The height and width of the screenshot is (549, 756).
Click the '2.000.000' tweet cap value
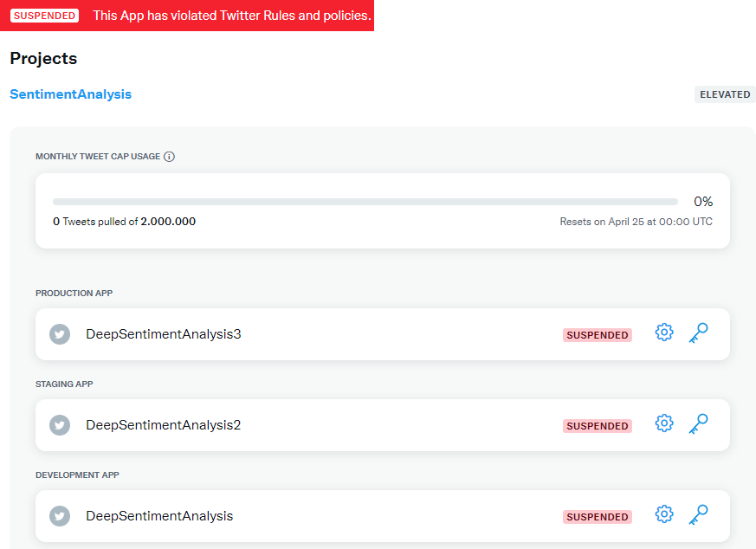(168, 221)
